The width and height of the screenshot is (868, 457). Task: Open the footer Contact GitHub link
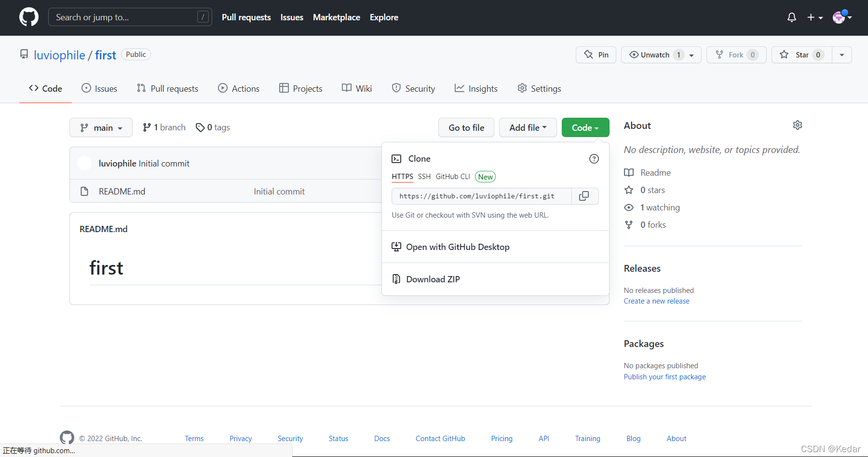(440, 439)
